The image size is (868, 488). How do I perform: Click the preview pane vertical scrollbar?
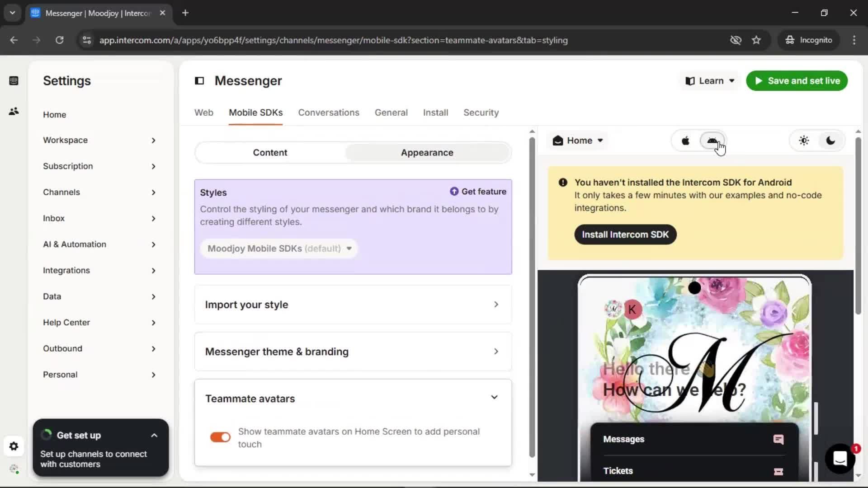(858, 225)
